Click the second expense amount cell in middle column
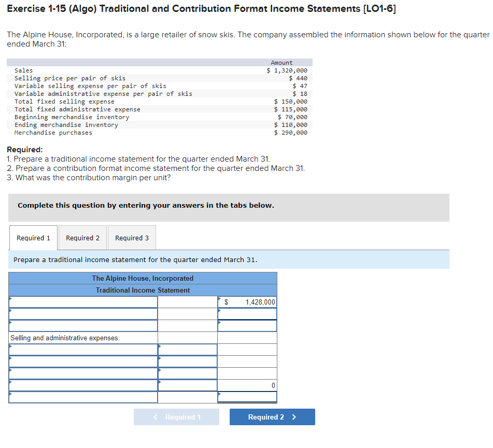493x448 pixels. click(x=187, y=361)
